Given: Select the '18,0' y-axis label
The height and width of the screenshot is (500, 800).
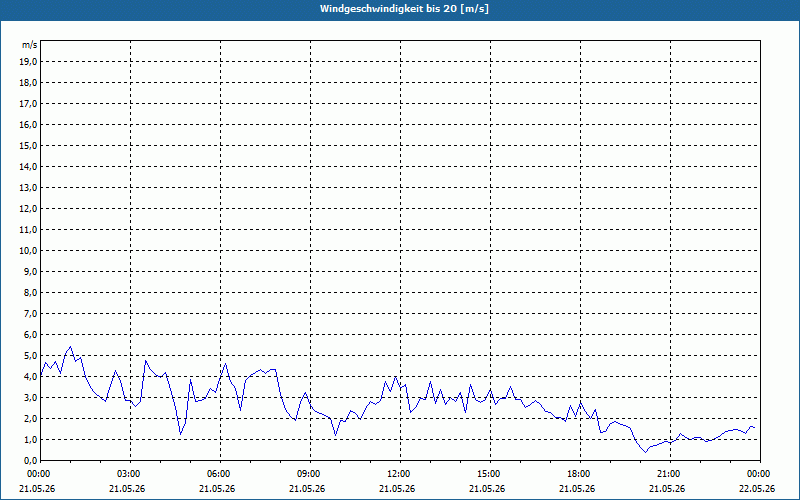Looking at the screenshot, I should point(28,83).
